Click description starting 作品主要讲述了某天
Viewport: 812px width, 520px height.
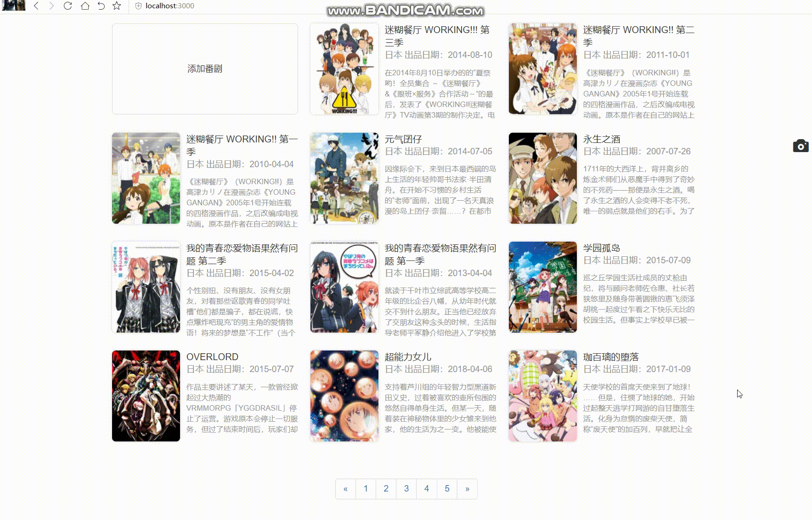coord(242,408)
